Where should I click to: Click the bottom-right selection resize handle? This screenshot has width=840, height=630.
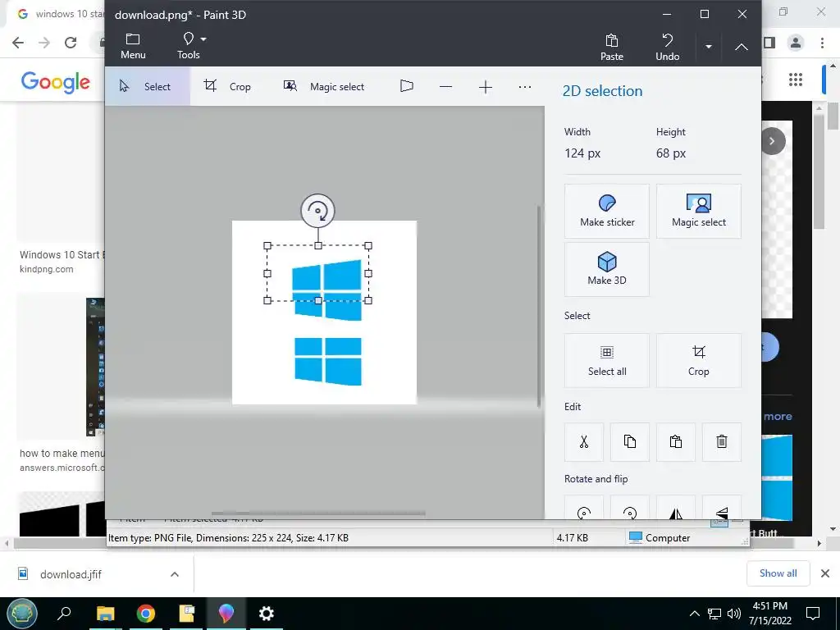(368, 300)
